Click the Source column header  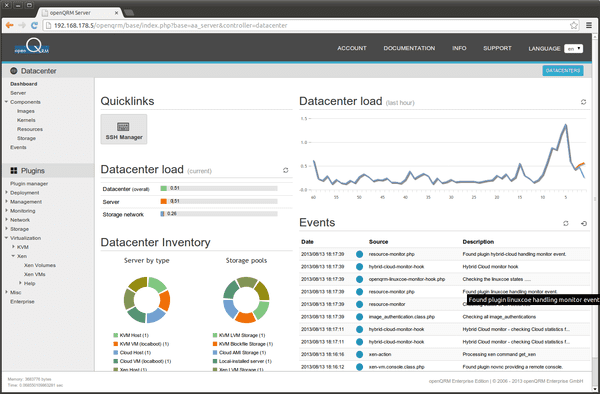pos(378,242)
